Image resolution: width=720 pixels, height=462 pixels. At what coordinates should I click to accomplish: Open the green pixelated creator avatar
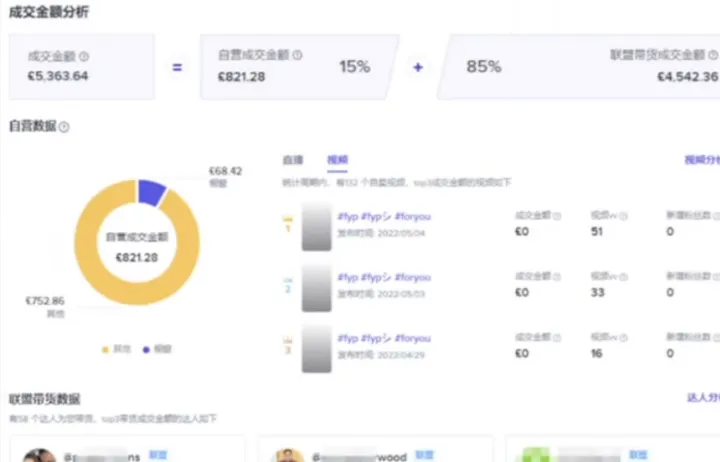coord(535,455)
